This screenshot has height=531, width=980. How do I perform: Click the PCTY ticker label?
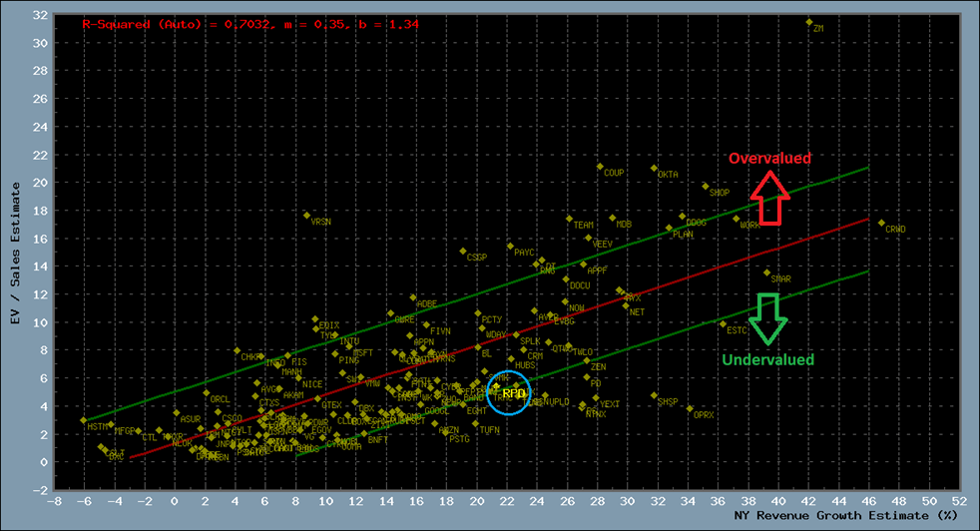coord(492,320)
